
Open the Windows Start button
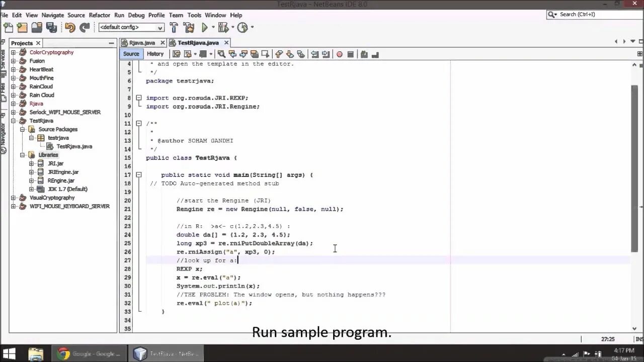click(9, 353)
